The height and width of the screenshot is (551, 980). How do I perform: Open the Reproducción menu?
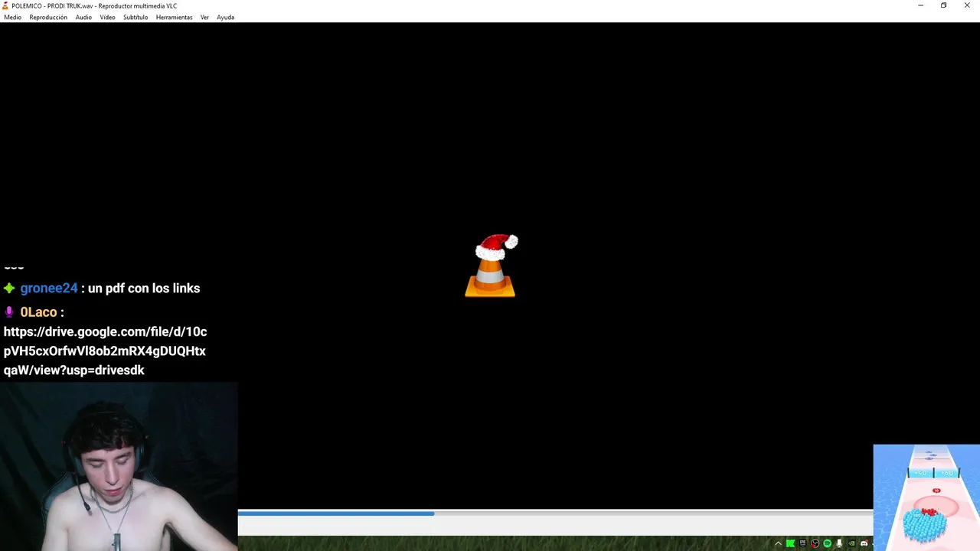[x=48, y=17]
